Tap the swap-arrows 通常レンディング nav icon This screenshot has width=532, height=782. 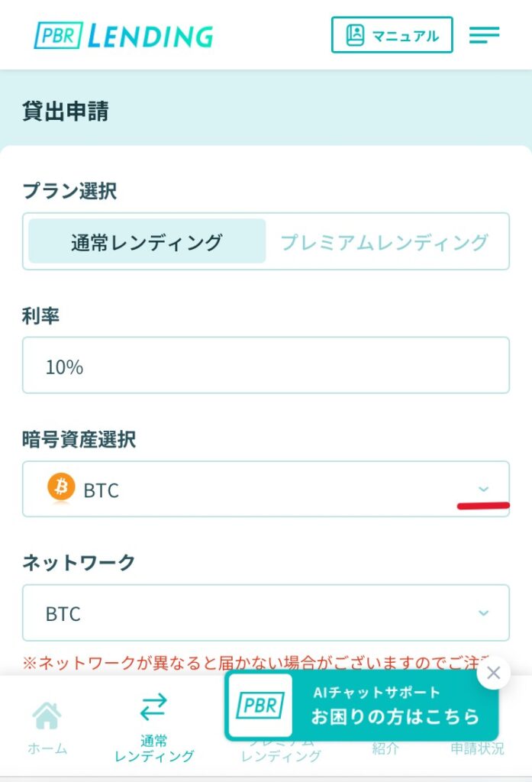click(x=153, y=708)
